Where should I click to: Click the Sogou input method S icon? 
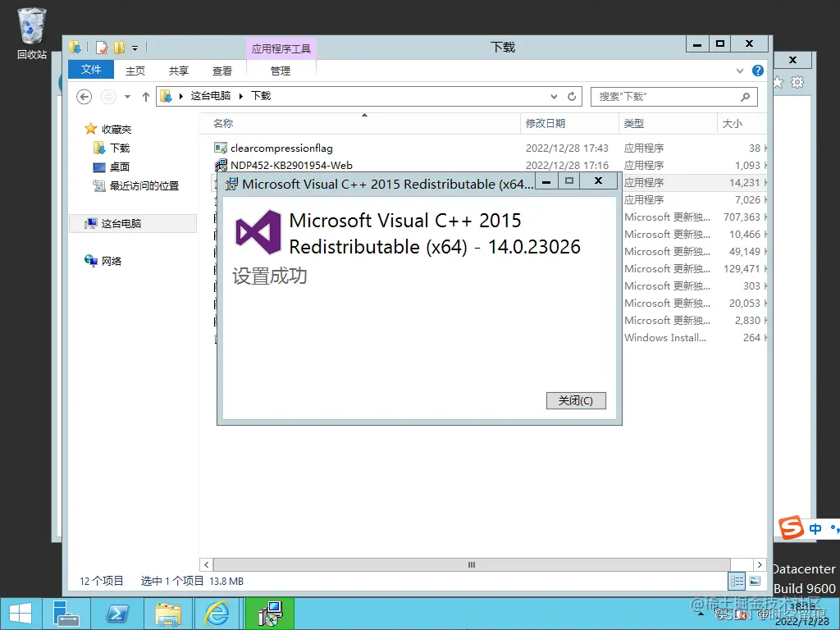pos(792,528)
